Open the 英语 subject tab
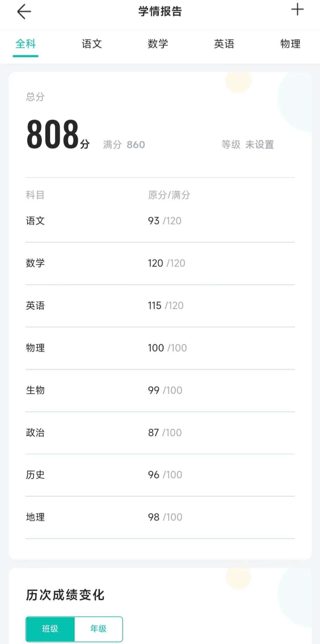The width and height of the screenshot is (320, 644). (x=224, y=44)
